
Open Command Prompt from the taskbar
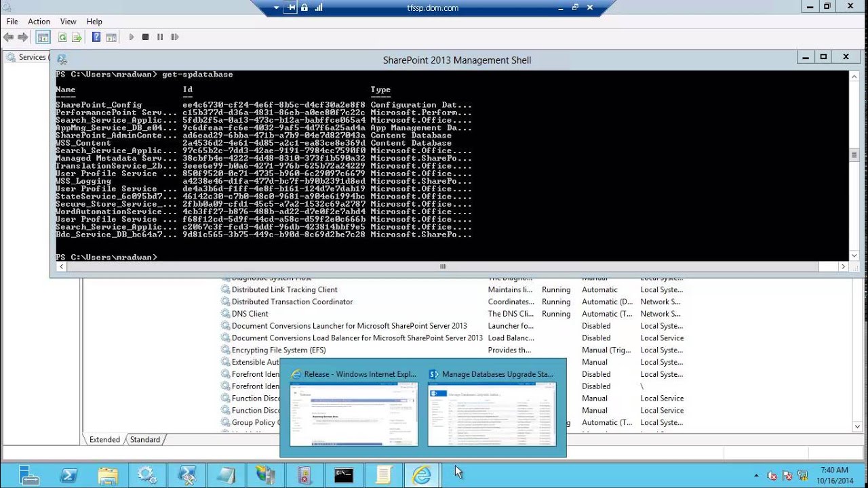(344, 475)
